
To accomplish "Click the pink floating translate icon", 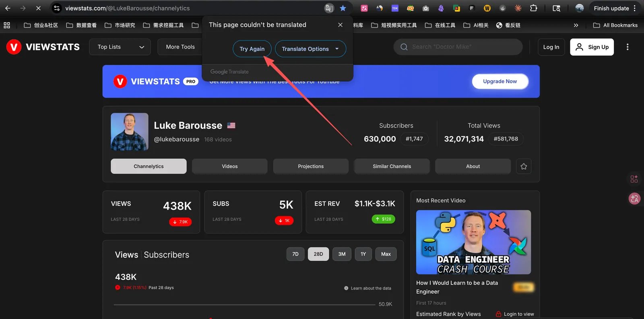I will pos(634,198).
